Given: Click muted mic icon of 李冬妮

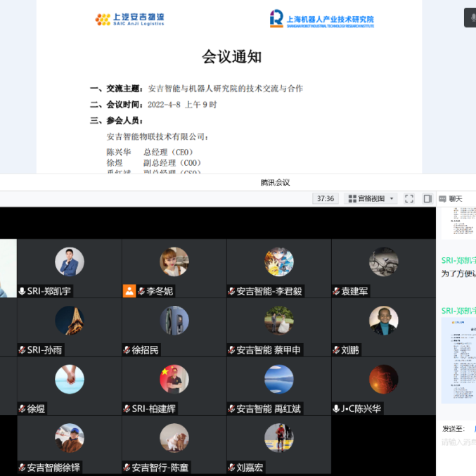Looking at the screenshot, I should [141, 291].
